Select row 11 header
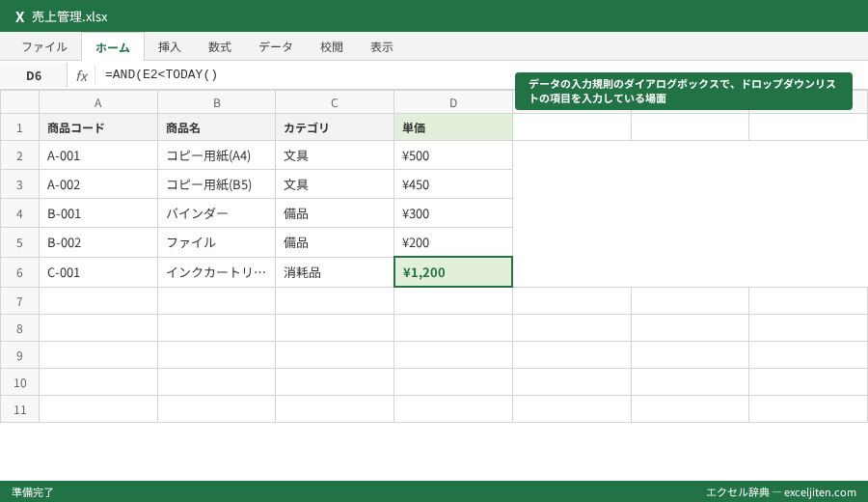The height and width of the screenshot is (502, 868). click(19, 409)
